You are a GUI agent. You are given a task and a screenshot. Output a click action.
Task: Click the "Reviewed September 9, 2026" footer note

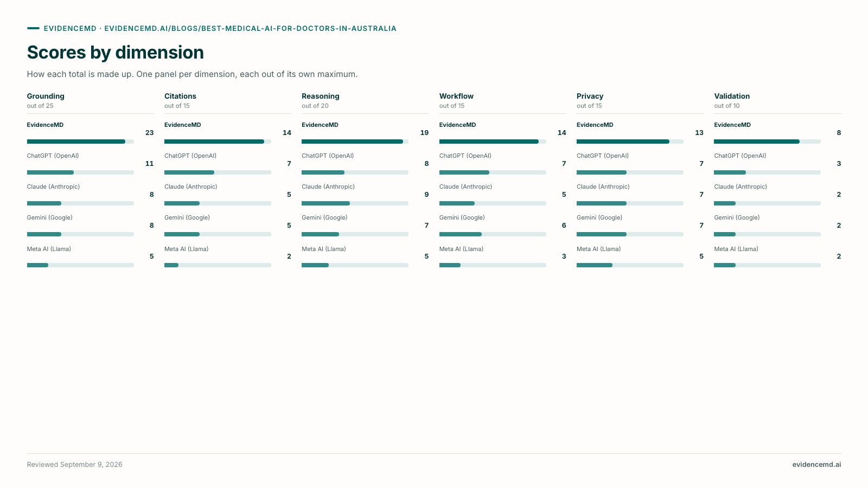pos(75,465)
